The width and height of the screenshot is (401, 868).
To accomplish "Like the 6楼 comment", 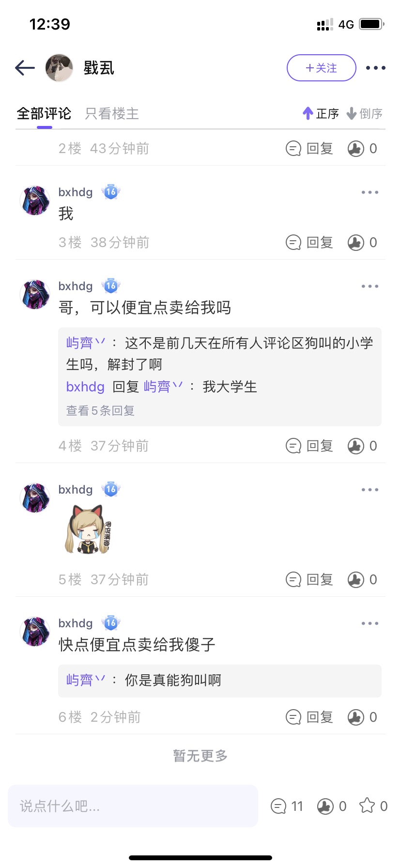I will tap(362, 717).
